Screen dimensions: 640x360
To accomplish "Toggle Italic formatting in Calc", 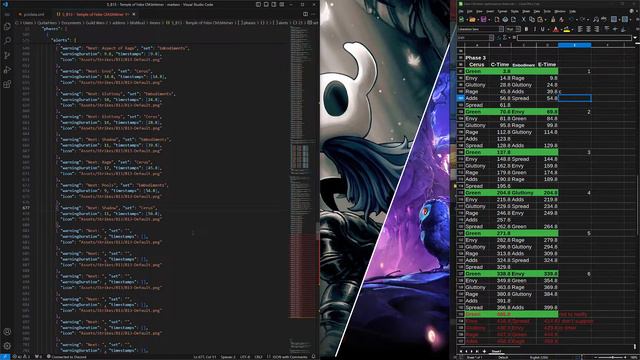I will pyautogui.click(x=535, y=29).
